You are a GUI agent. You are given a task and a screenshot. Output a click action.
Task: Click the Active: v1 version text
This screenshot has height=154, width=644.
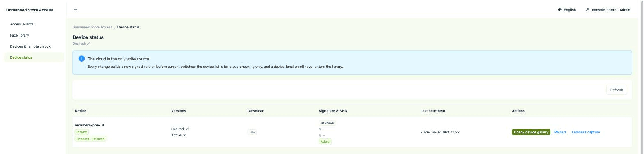coord(179,135)
